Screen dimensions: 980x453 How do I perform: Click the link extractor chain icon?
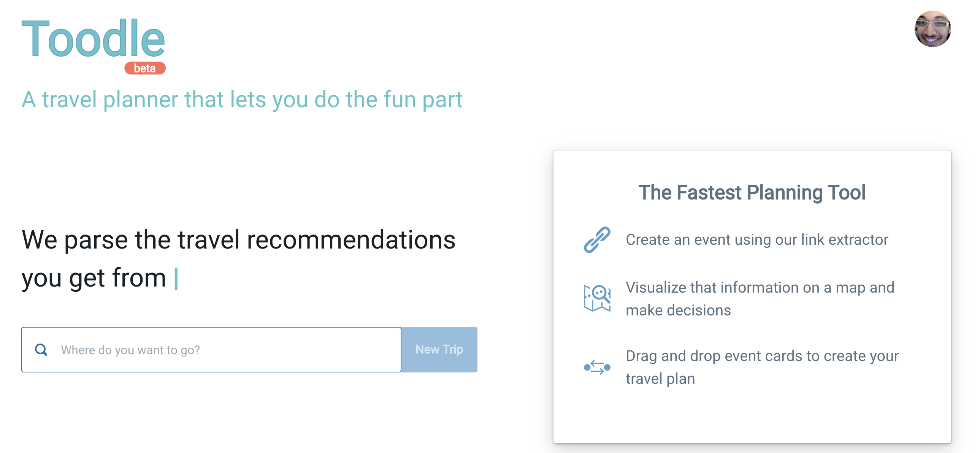(597, 240)
